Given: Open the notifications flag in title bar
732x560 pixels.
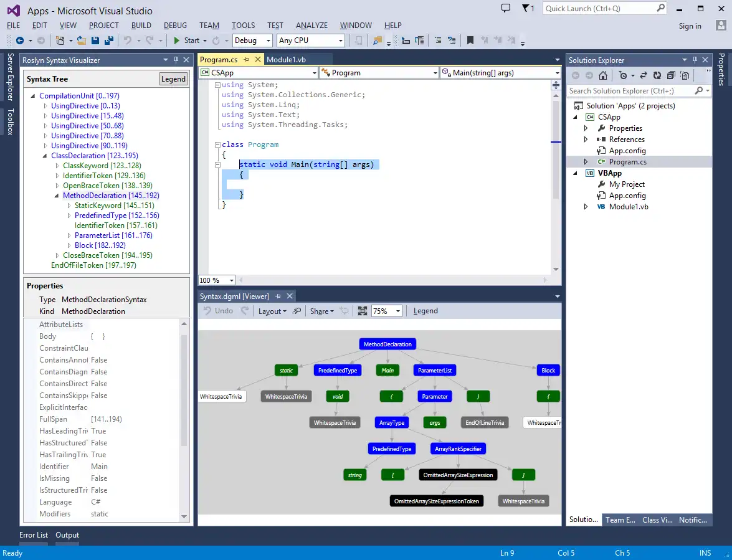Looking at the screenshot, I should click(x=528, y=9).
